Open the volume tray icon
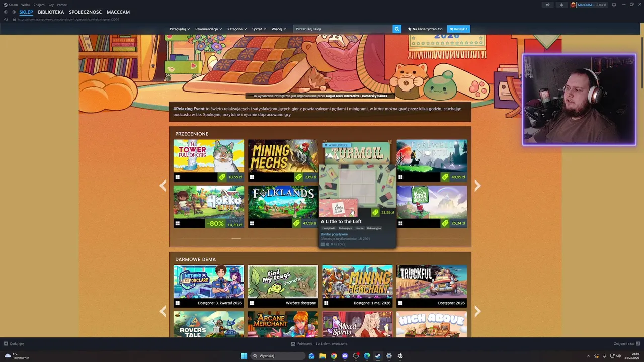The height and width of the screenshot is (362, 644). click(618, 356)
